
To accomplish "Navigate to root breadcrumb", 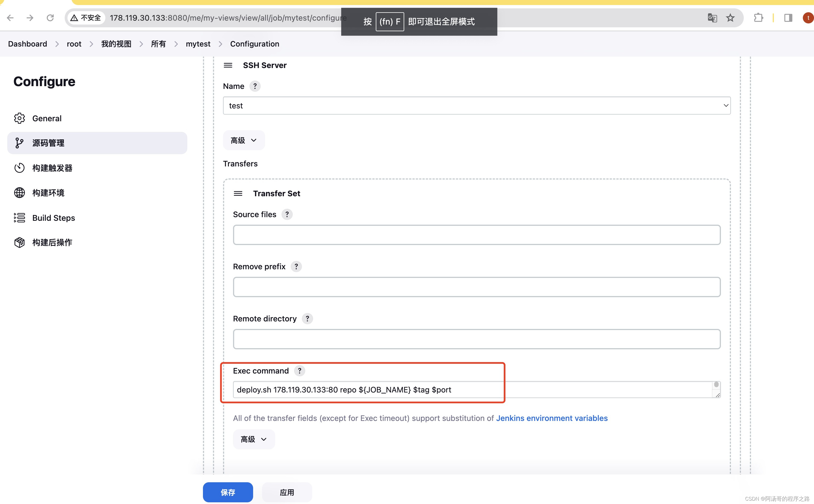I will click(74, 44).
